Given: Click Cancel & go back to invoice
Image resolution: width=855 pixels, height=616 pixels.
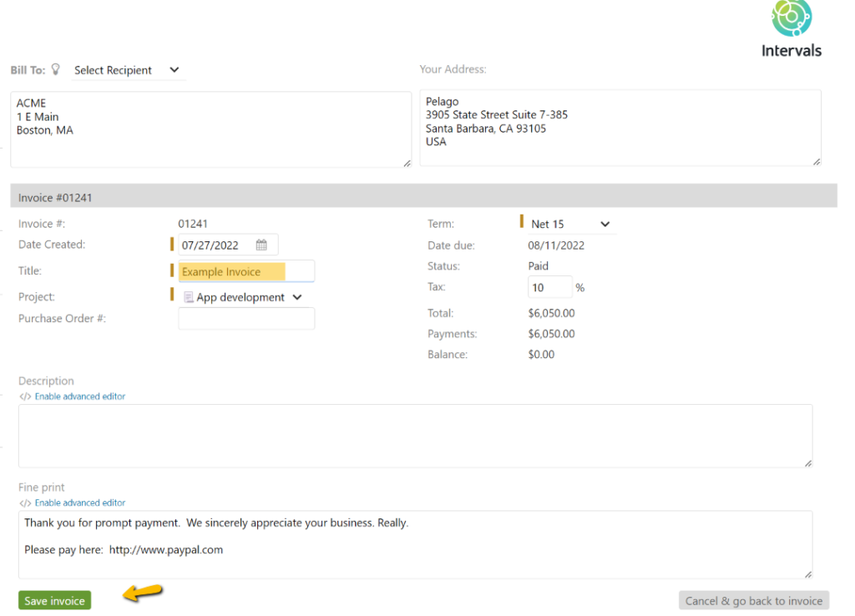Looking at the screenshot, I should tap(753, 600).
